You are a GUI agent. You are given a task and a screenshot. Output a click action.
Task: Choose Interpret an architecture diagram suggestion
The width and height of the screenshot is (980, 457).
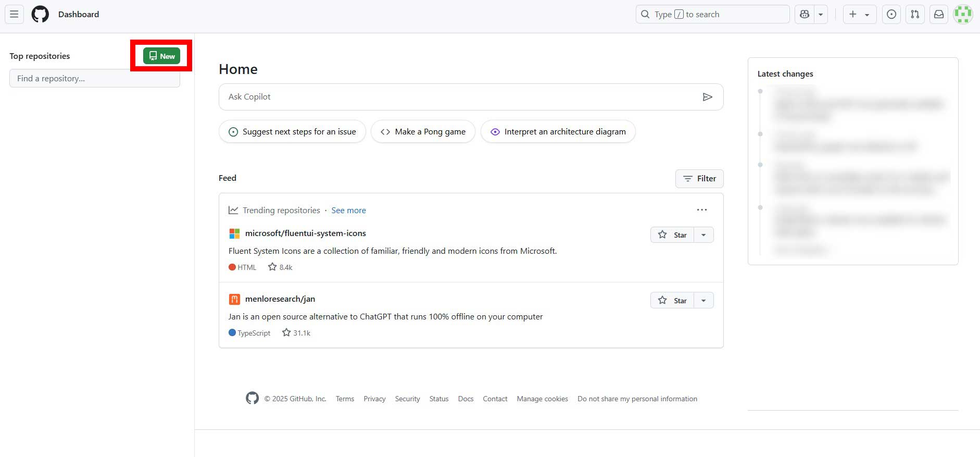[558, 131]
